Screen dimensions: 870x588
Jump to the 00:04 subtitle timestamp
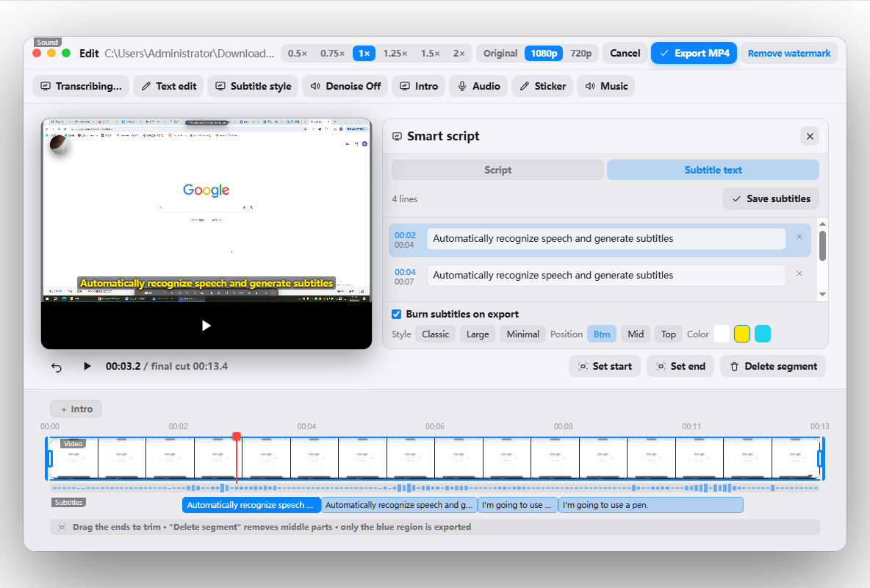(405, 272)
